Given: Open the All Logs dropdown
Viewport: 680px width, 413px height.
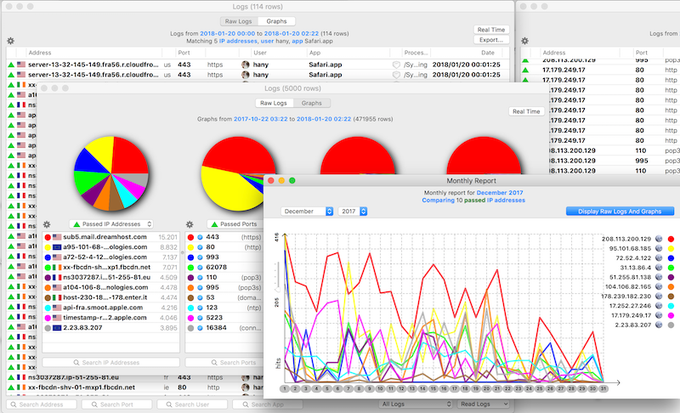Looking at the screenshot, I should 415,404.
